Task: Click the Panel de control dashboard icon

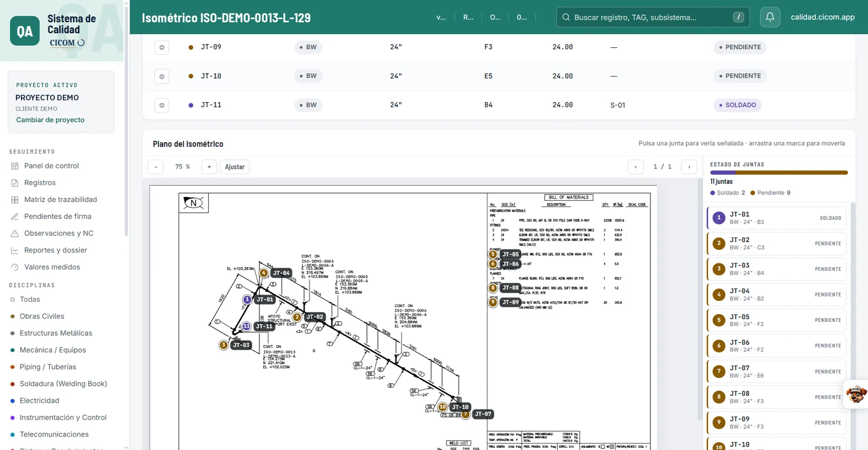Action: click(15, 166)
